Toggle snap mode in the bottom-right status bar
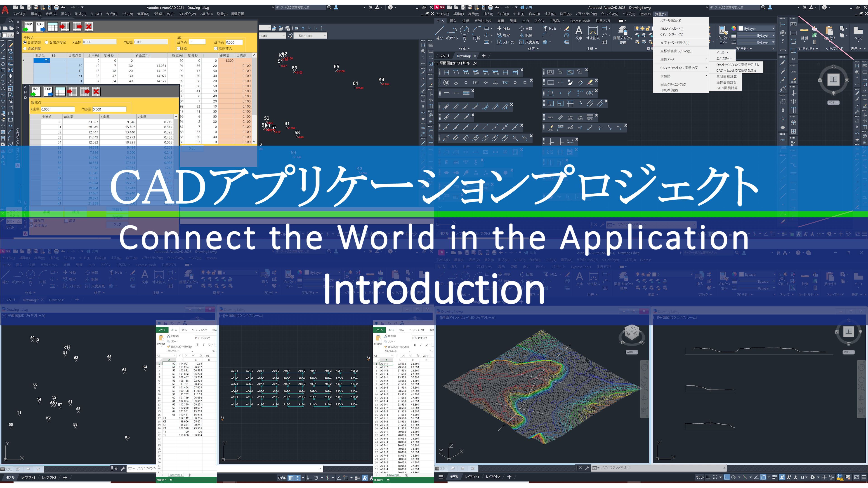 pyautogui.click(x=715, y=477)
